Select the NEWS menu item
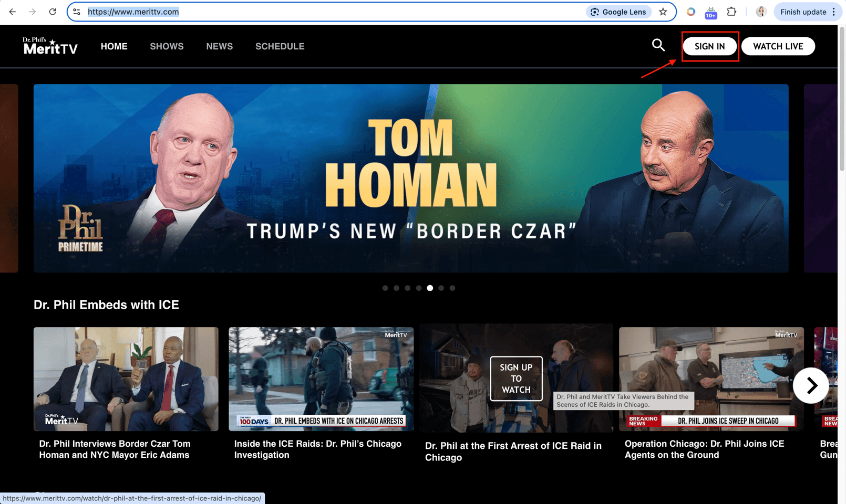Screen dimensions: 846x504 coord(219,46)
